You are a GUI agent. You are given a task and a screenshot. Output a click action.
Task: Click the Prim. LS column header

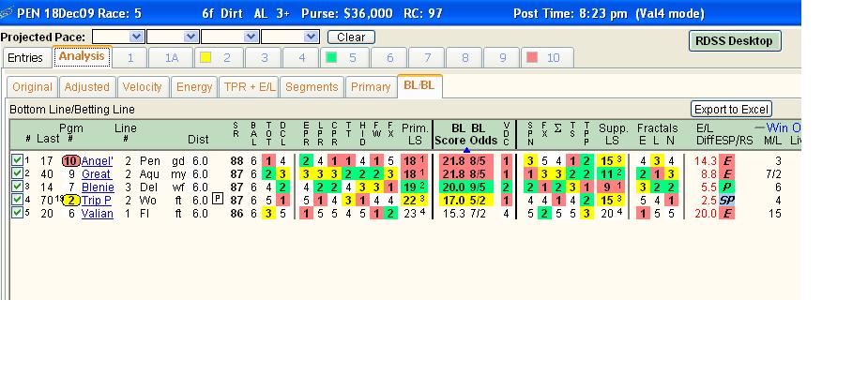pyautogui.click(x=415, y=134)
